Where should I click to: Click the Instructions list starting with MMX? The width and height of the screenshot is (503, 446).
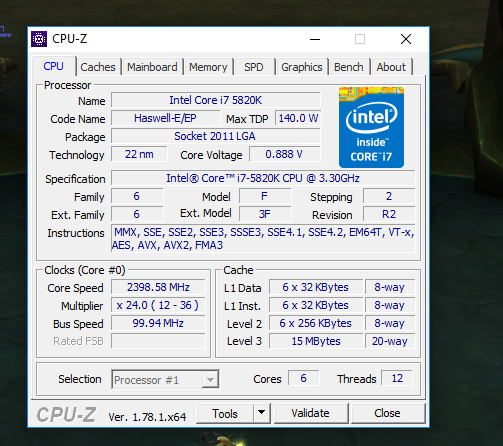[263, 239]
